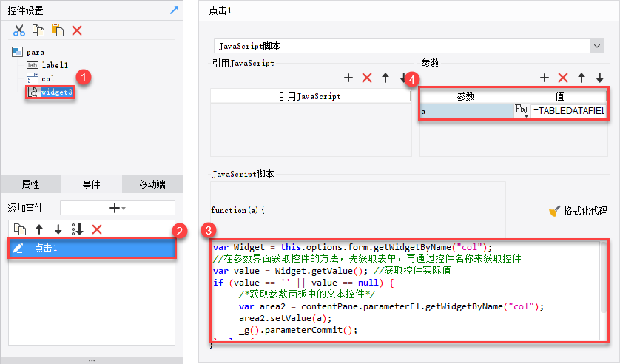This screenshot has height=364, width=620.
Task: Move event up with the up arrow
Action: [x=39, y=229]
